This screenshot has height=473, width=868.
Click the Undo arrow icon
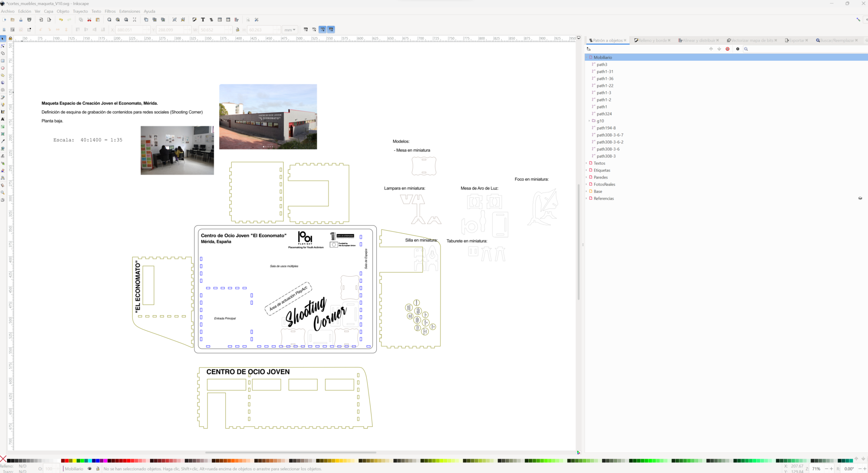pyautogui.click(x=61, y=20)
